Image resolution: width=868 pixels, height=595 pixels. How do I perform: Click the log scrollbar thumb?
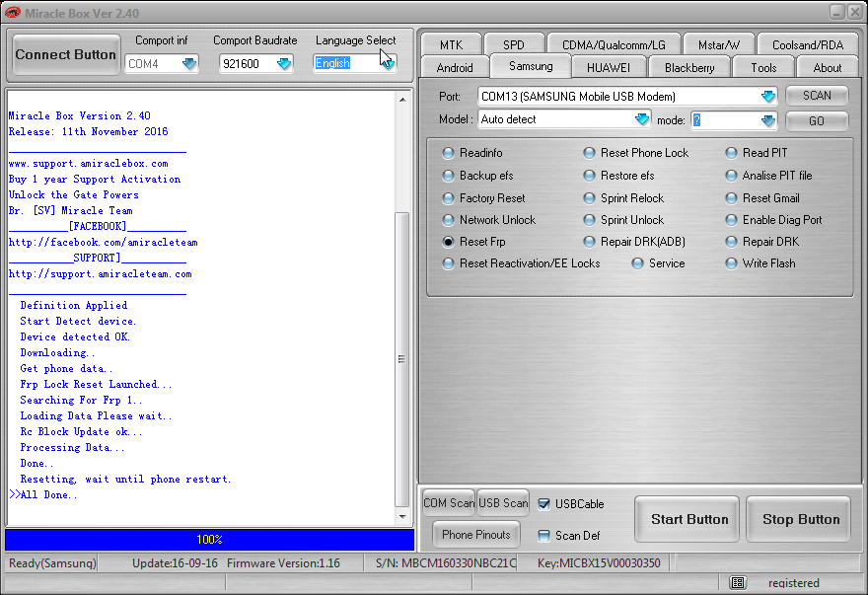pyautogui.click(x=401, y=359)
